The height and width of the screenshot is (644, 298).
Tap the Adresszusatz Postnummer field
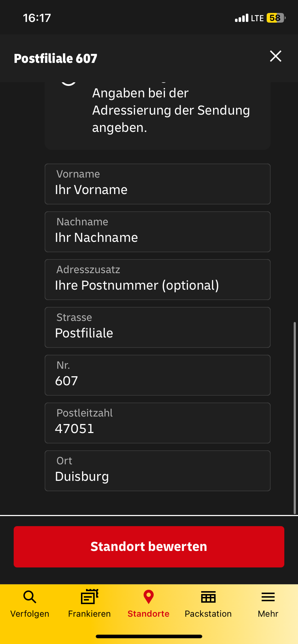click(x=157, y=280)
